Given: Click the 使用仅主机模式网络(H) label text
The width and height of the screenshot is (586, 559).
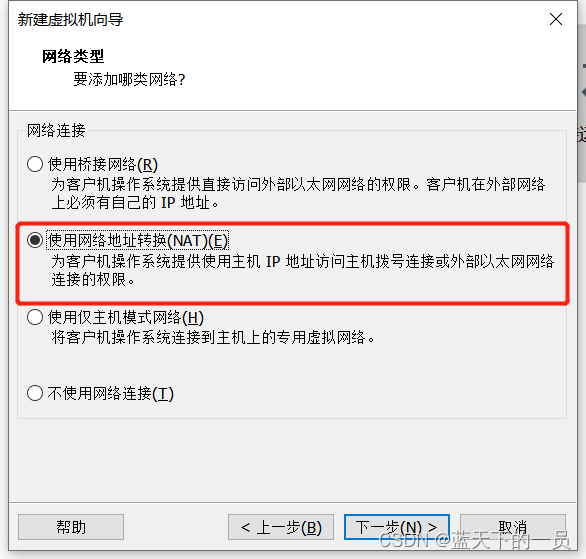Looking at the screenshot, I should [x=126, y=318].
